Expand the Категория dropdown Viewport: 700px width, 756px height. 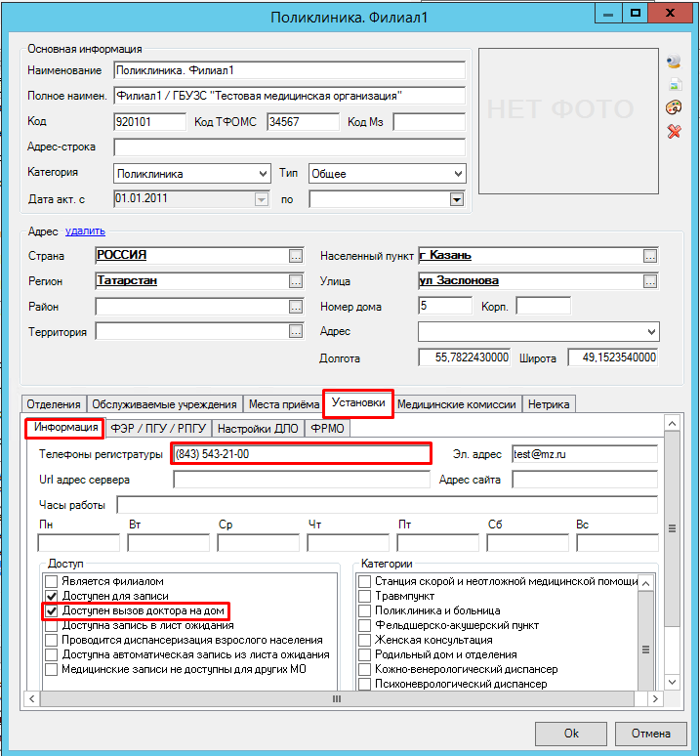(263, 174)
